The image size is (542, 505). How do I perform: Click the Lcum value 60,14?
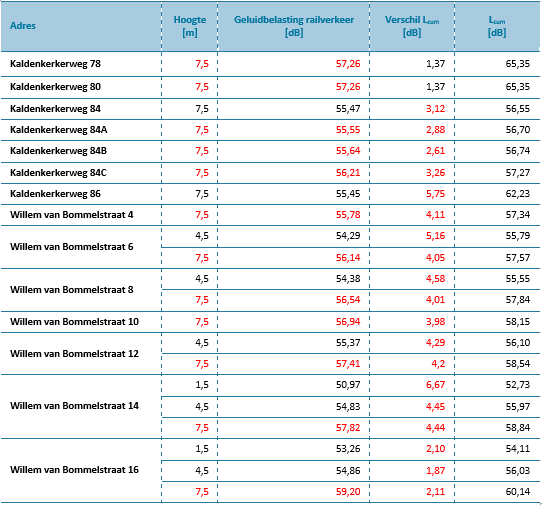click(x=518, y=492)
